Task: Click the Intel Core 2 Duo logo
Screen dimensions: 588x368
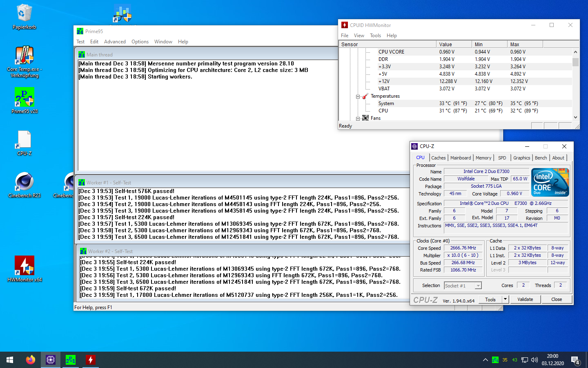Action: (550, 182)
